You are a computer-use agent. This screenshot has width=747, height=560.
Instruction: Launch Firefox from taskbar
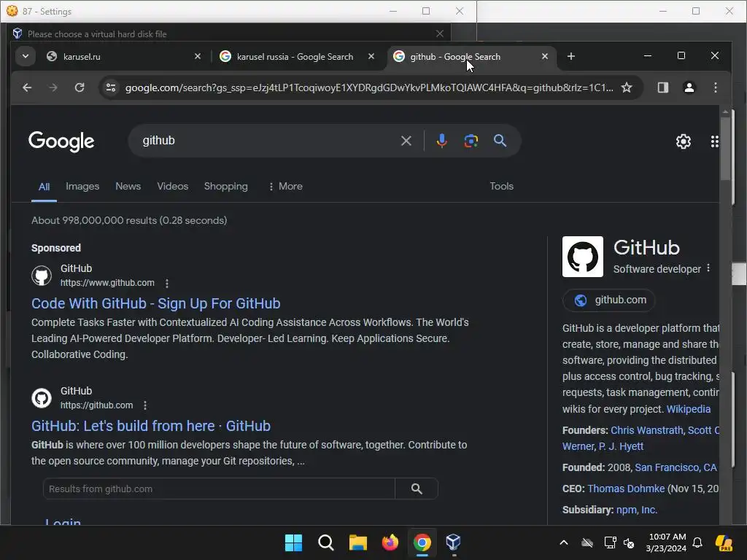point(390,542)
